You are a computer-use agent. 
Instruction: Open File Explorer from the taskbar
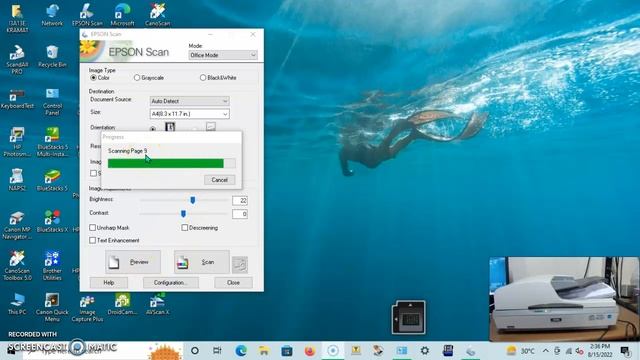click(x=264, y=351)
